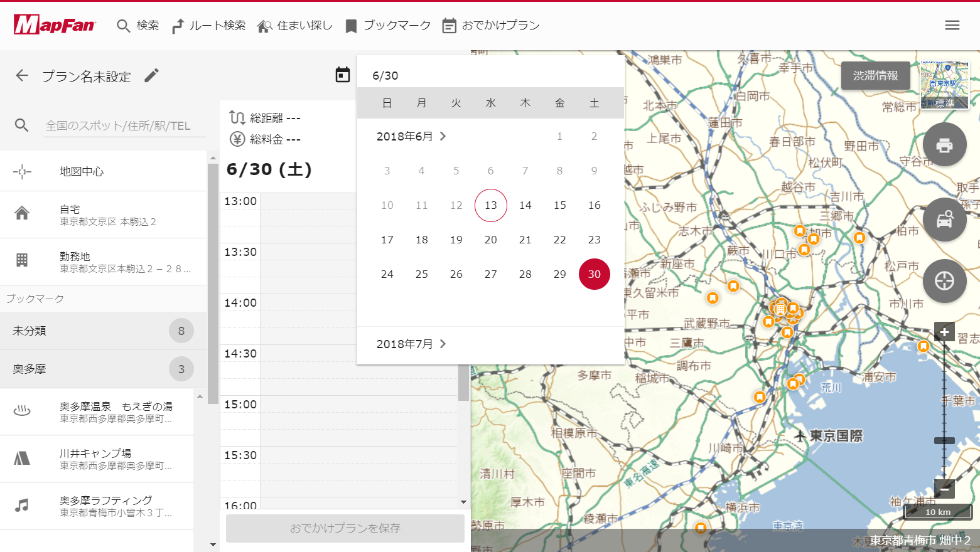Click the building icon beside 勤務地
Image resolution: width=980 pixels, height=552 pixels.
point(22,260)
